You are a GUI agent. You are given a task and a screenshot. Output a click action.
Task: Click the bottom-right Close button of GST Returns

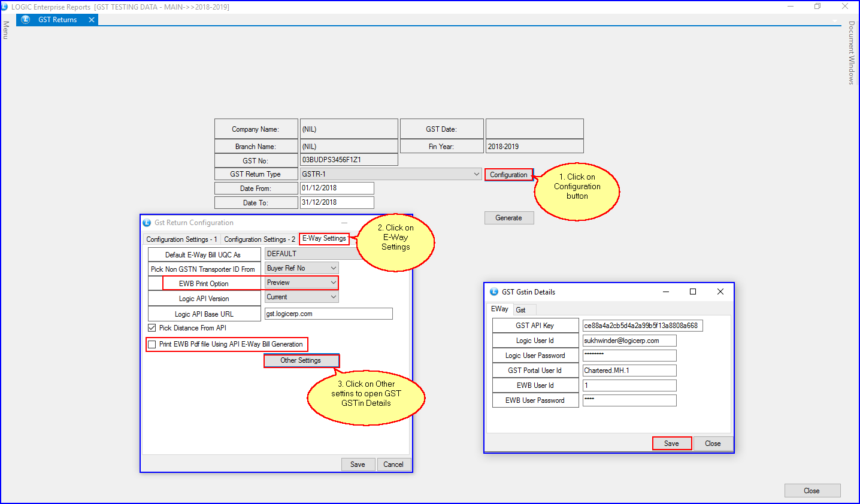click(x=812, y=491)
